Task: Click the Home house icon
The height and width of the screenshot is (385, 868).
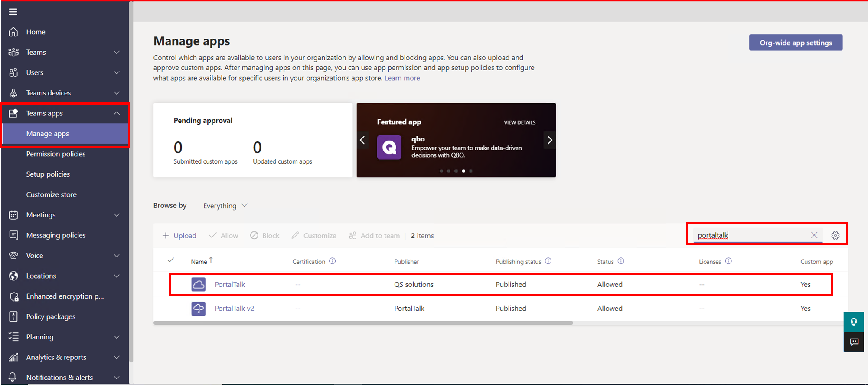Action: point(13,32)
